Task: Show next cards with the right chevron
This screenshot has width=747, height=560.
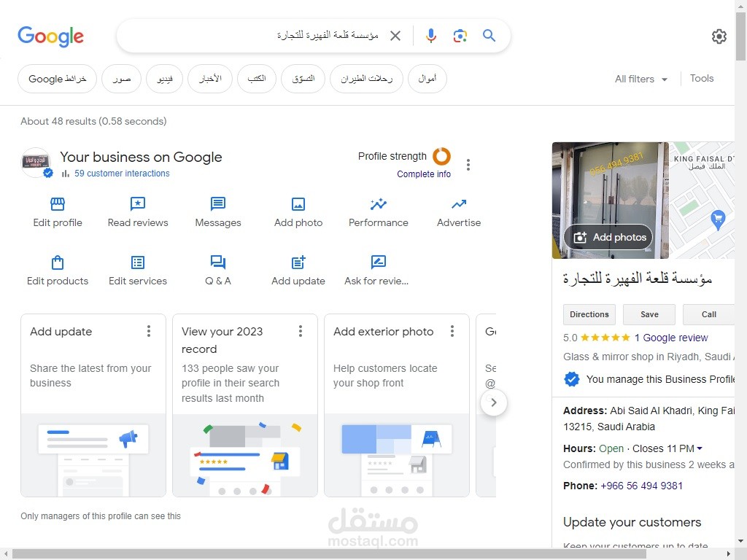Action: [494, 402]
